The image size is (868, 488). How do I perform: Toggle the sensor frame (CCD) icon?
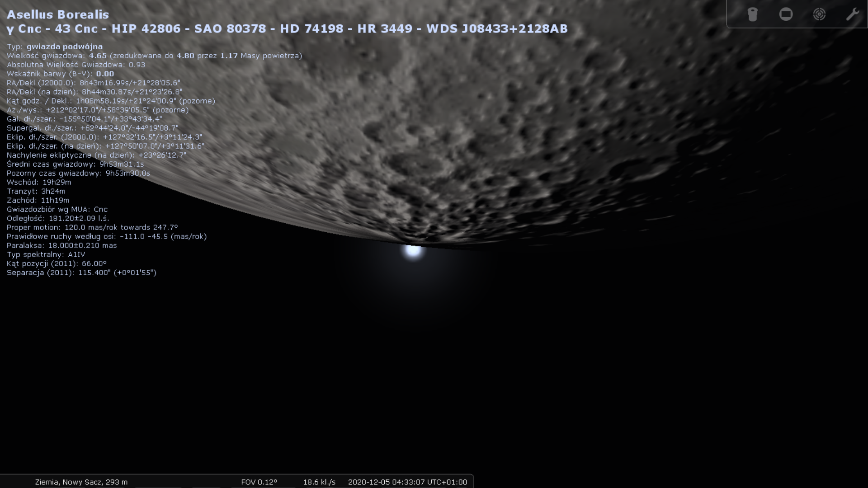point(786,14)
